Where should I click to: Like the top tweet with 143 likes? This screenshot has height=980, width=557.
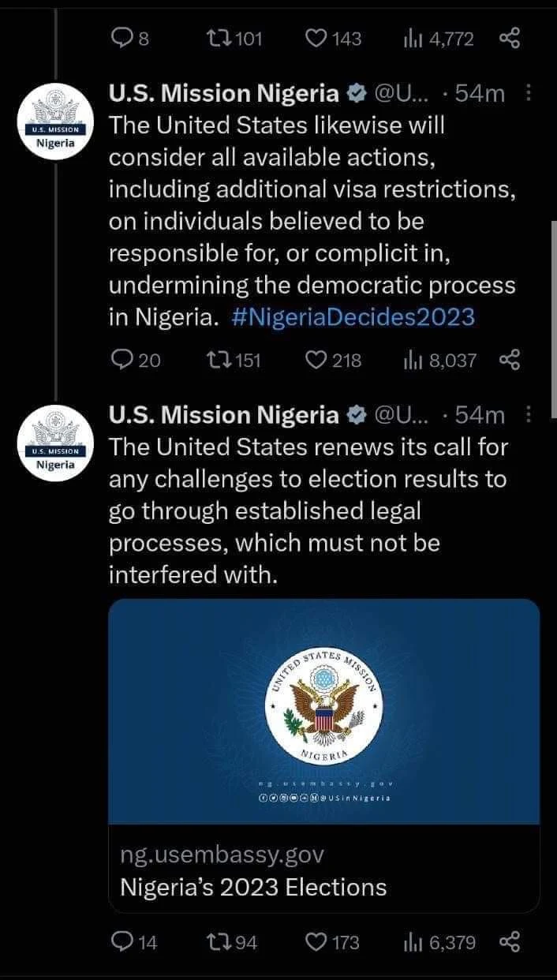[x=316, y=38]
